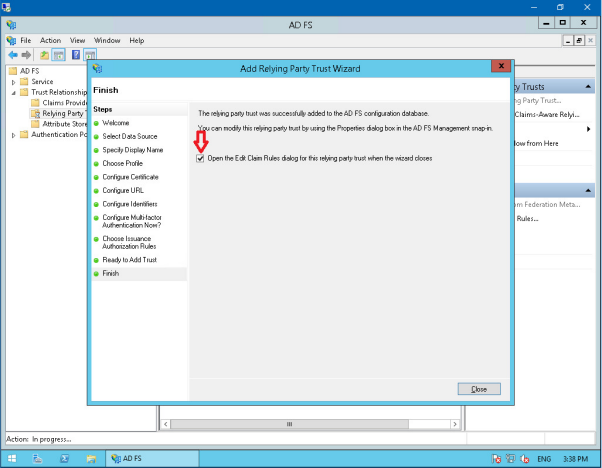Click the Show/Hide Console Tree icon
This screenshot has width=602, height=468.
pyautogui.click(x=59, y=54)
